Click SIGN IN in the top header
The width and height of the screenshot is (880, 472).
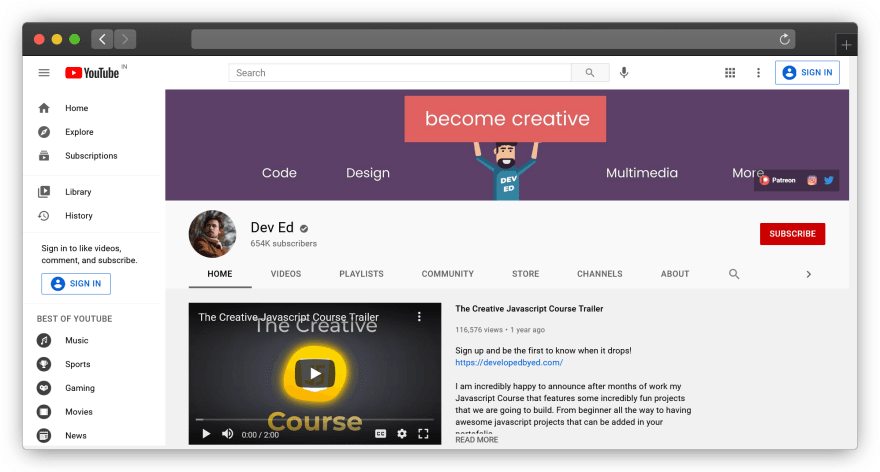point(807,73)
